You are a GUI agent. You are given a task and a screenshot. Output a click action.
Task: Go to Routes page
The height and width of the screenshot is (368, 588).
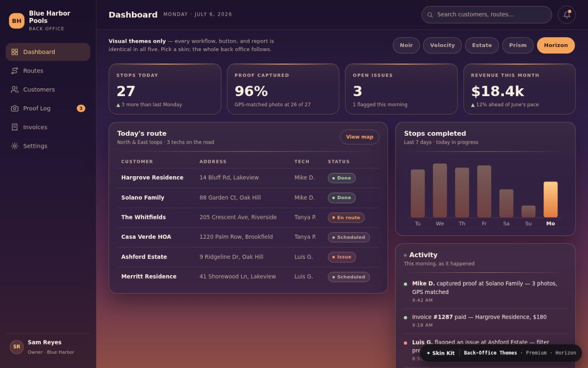(x=48, y=71)
